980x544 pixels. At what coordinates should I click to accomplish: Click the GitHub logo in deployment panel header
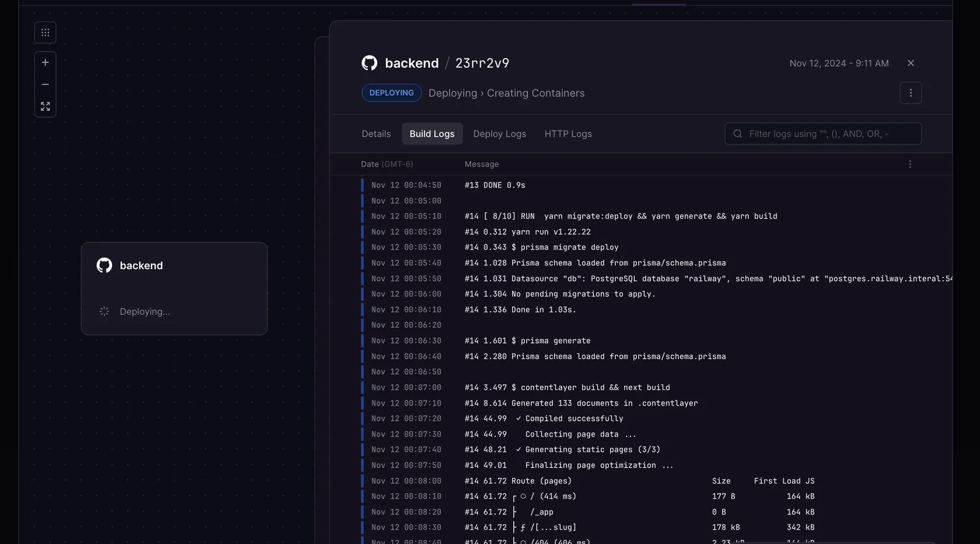(x=369, y=63)
